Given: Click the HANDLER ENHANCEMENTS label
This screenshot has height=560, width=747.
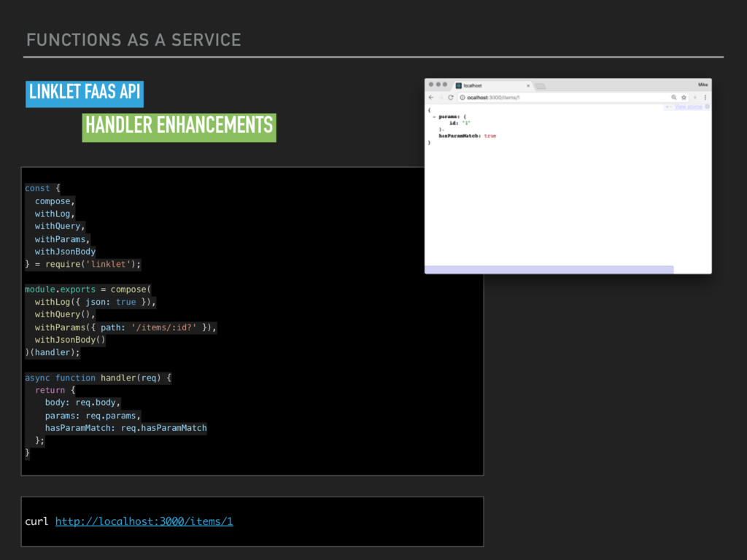Looking at the screenshot, I should pyautogui.click(x=179, y=127).
